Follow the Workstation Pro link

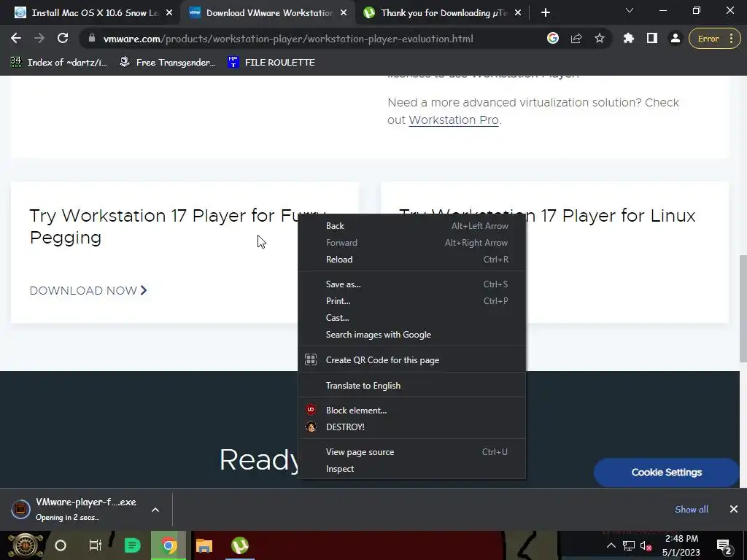(454, 120)
